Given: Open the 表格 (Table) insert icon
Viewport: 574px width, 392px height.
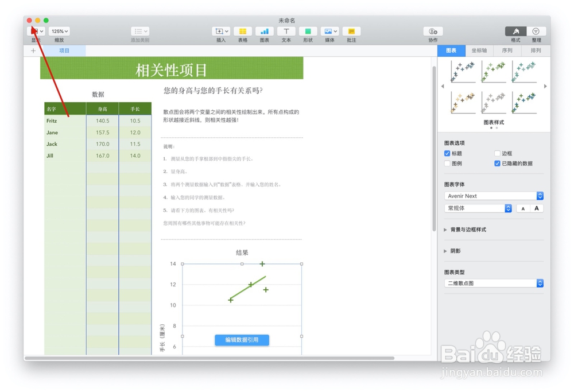Looking at the screenshot, I should [242, 32].
